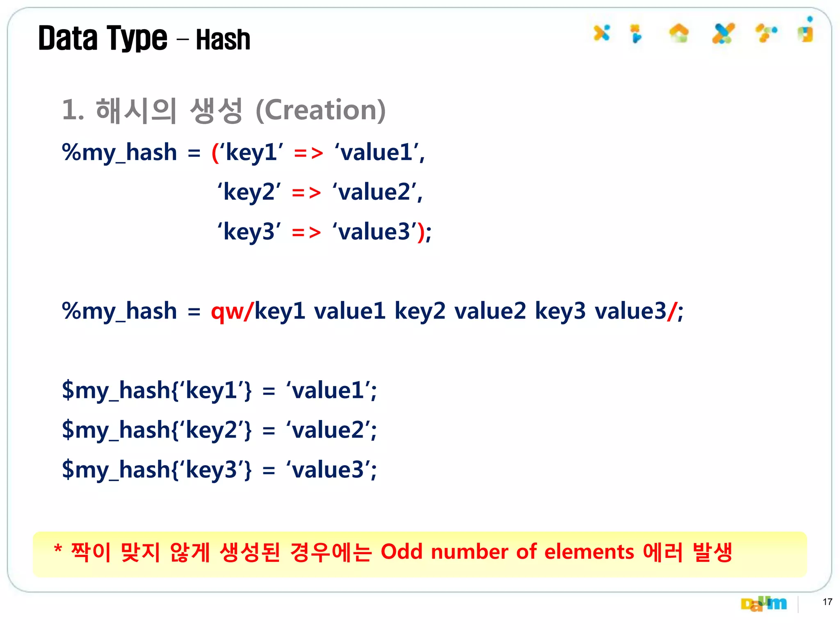Click the orange and blue vertical figure icon
This screenshot has width=840, height=630.
(636, 33)
